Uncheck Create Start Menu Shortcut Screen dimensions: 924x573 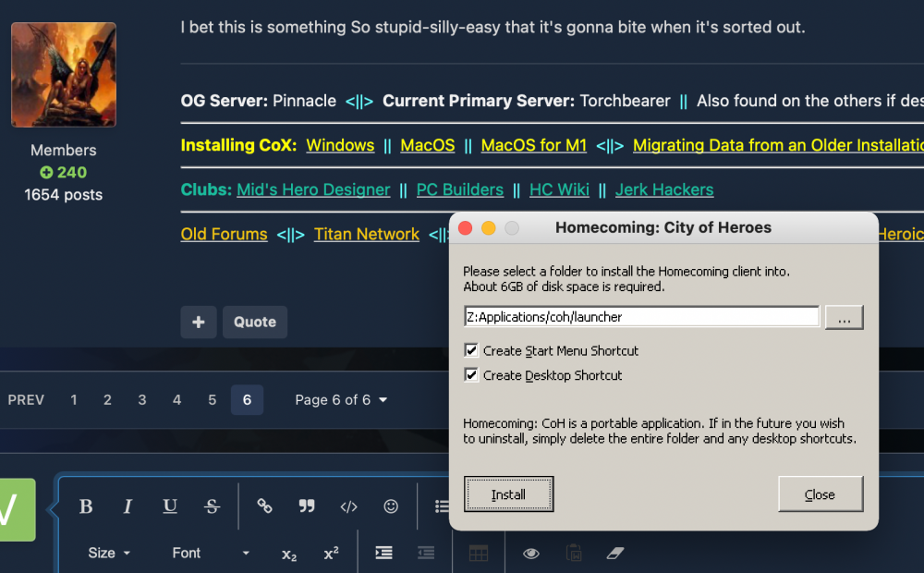tap(472, 351)
